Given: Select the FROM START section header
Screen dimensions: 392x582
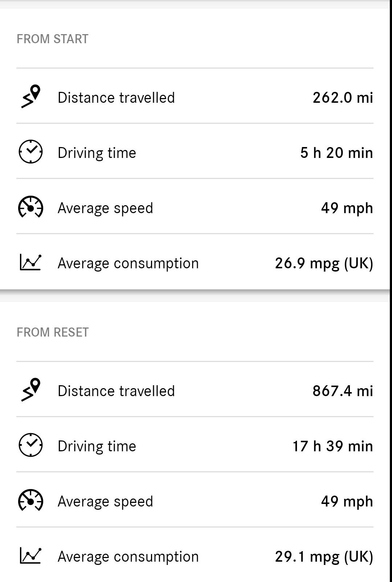Looking at the screenshot, I should [x=53, y=39].
